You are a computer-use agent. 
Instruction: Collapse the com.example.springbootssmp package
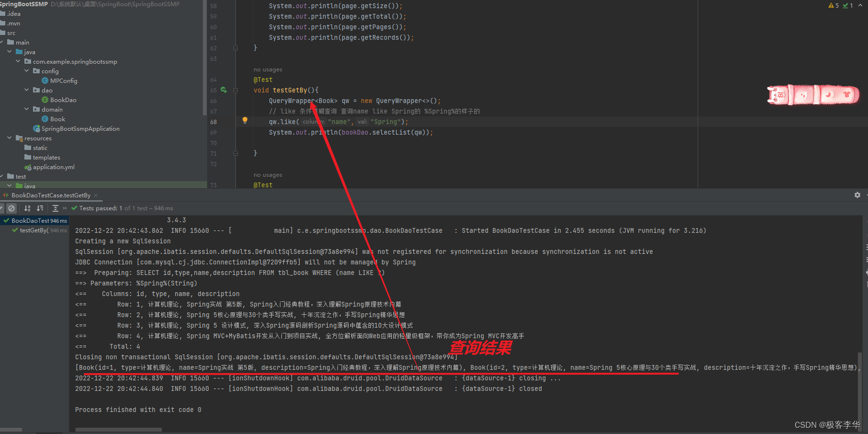(x=18, y=61)
